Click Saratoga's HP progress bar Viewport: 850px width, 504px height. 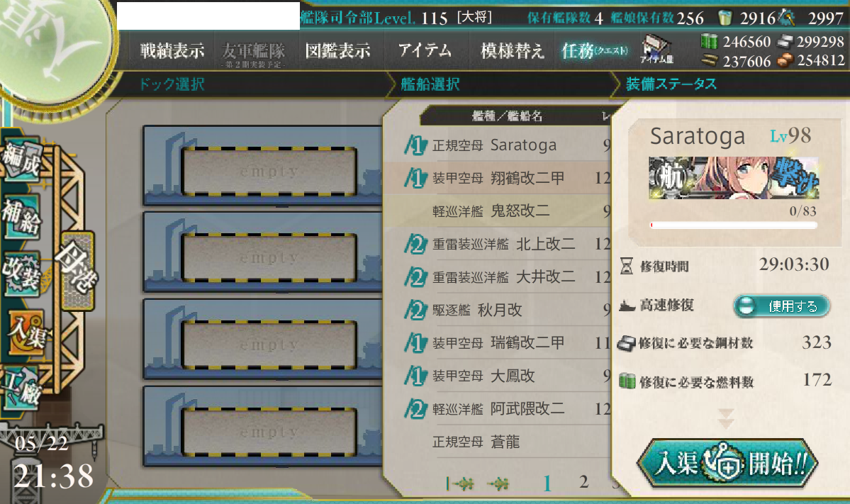point(734,225)
